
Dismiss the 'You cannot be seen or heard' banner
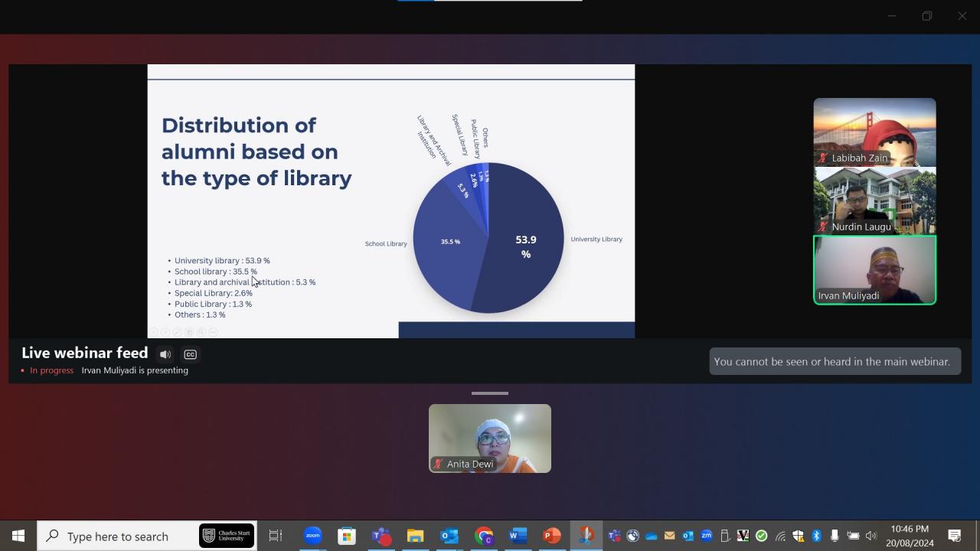point(834,361)
